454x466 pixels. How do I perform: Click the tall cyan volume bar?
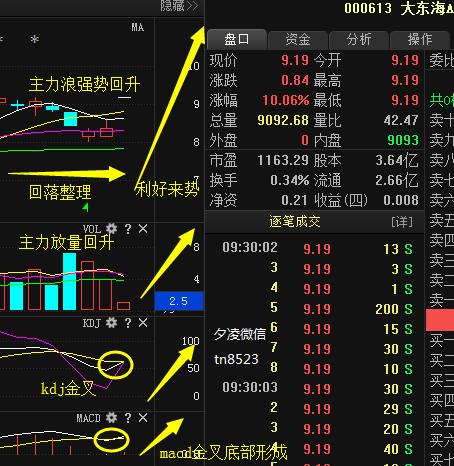(x=69, y=282)
